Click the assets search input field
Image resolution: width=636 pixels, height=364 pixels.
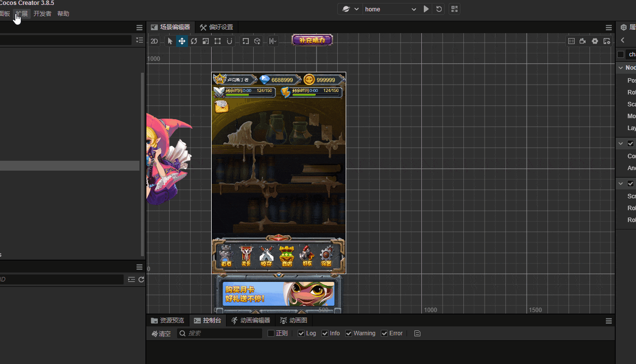[x=61, y=279]
